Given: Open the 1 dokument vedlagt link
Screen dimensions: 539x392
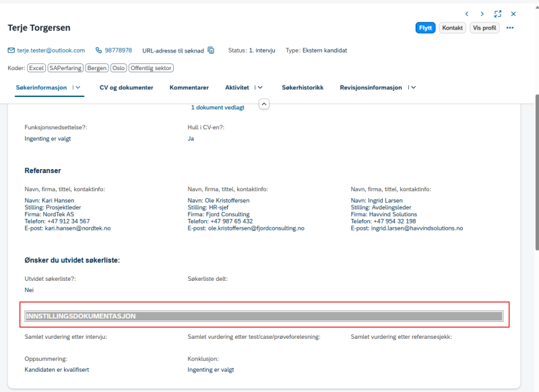Looking at the screenshot, I should tap(218, 108).
